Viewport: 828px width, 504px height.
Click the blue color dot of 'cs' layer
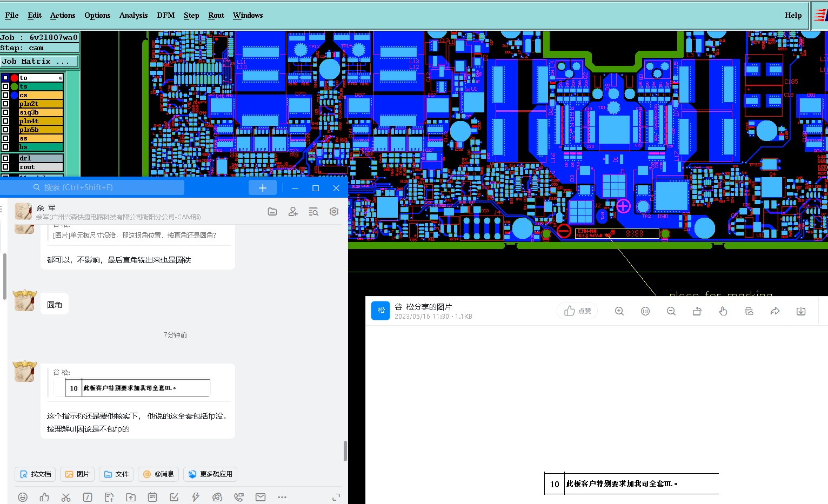14,95
